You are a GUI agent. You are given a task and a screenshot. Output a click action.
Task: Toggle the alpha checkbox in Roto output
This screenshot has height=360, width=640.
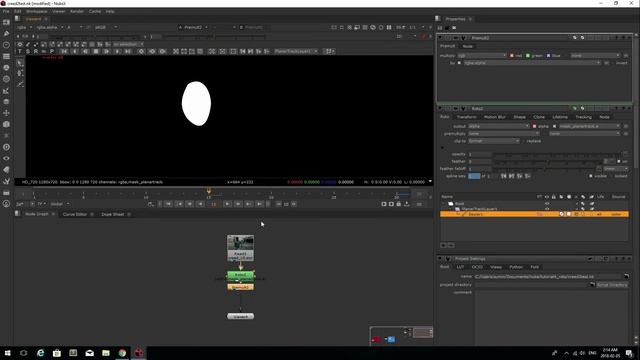coord(534,126)
